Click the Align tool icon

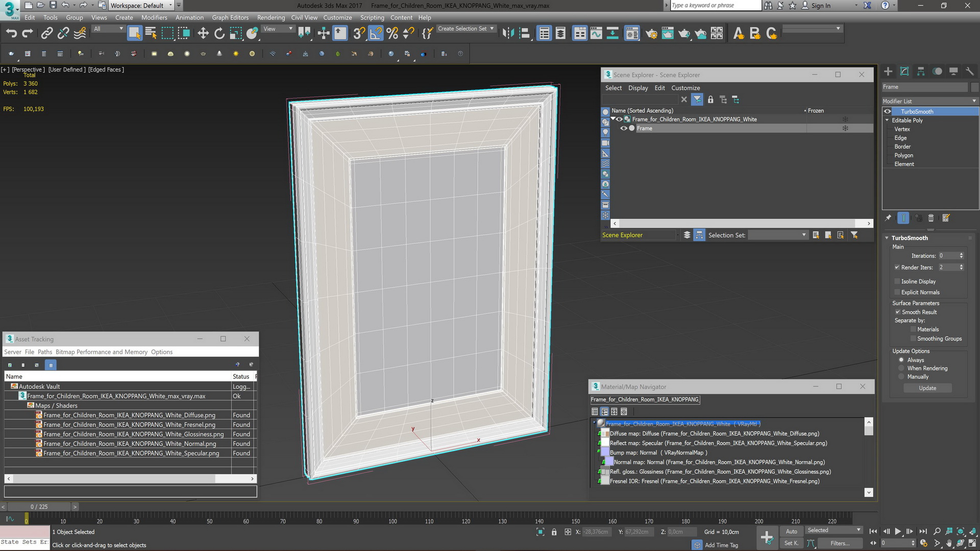coord(525,34)
